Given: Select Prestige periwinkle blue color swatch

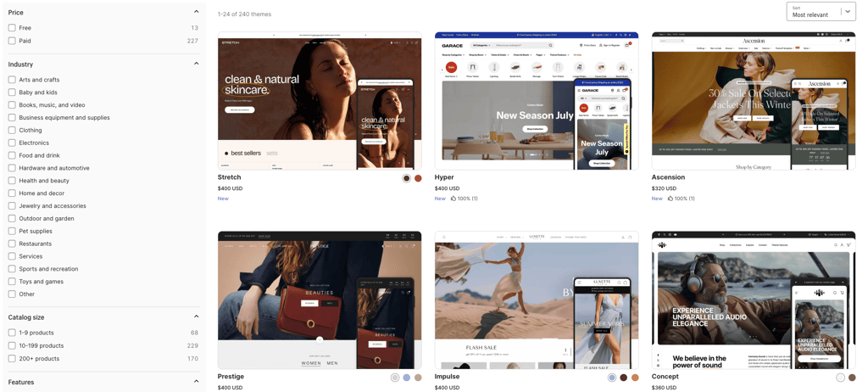Looking at the screenshot, I should coord(406,378).
